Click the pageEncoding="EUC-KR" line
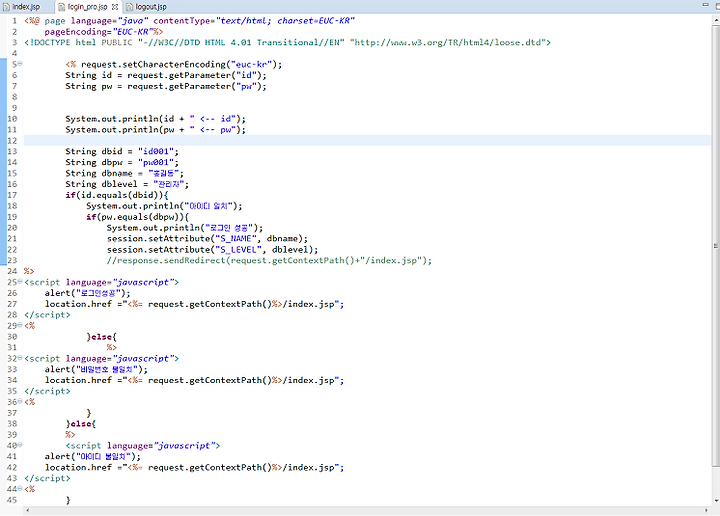 (x=103, y=32)
